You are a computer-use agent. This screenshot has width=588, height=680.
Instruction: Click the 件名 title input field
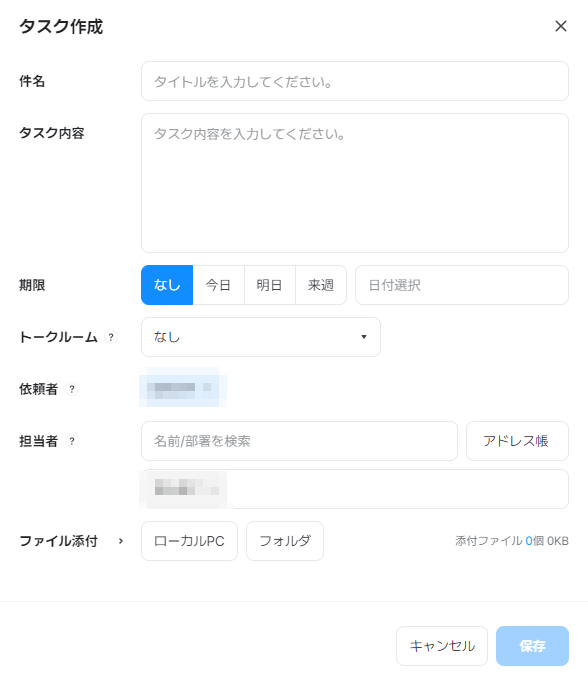pyautogui.click(x=355, y=81)
